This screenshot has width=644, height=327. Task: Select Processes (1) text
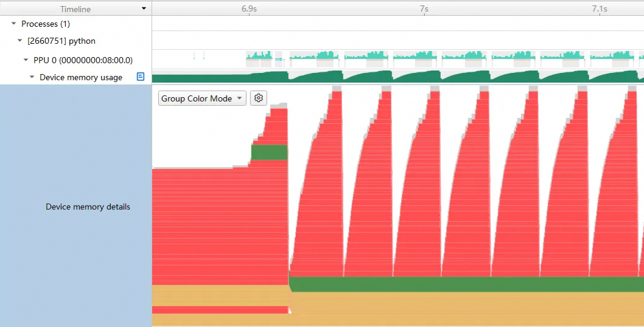[46, 24]
